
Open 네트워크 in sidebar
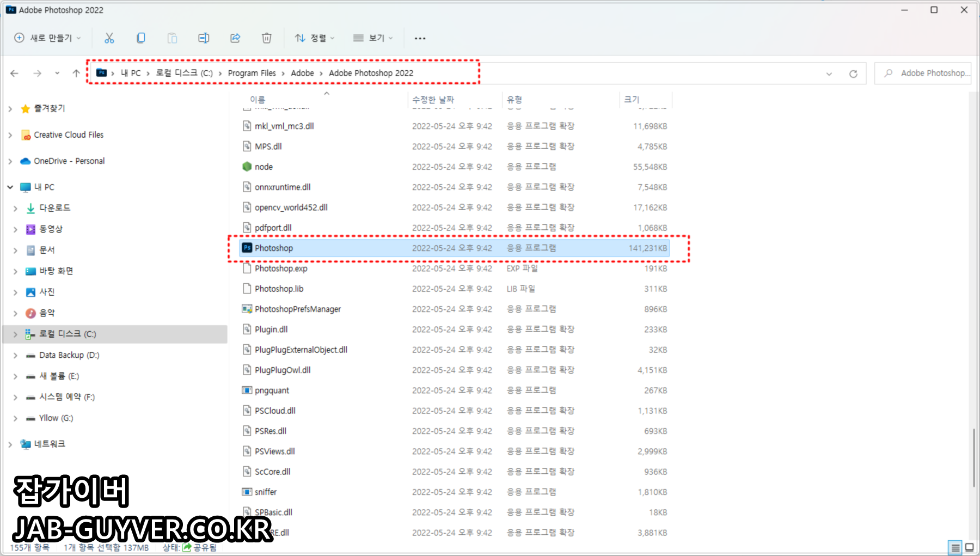pyautogui.click(x=50, y=444)
